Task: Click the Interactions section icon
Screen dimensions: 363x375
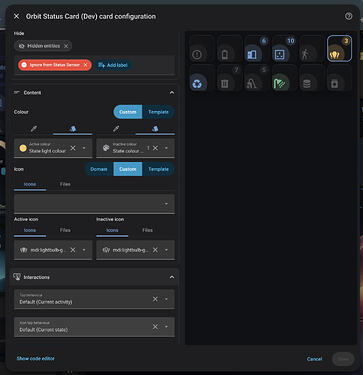Action: pos(17,277)
